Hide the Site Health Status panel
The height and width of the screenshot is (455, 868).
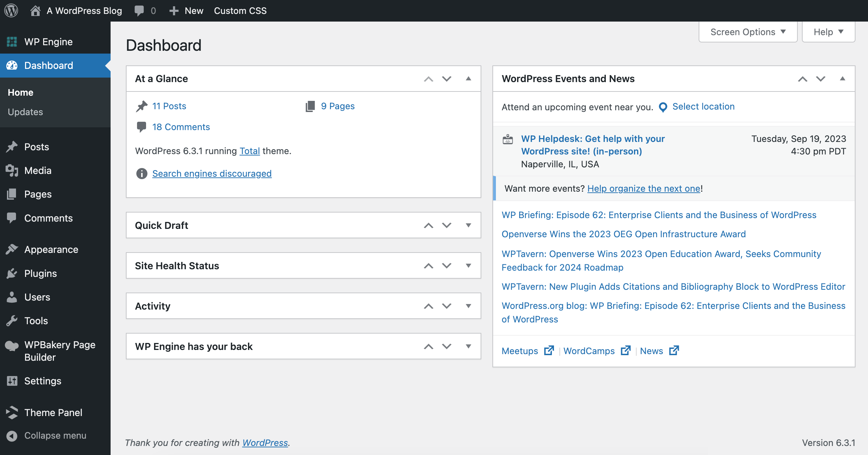468,265
